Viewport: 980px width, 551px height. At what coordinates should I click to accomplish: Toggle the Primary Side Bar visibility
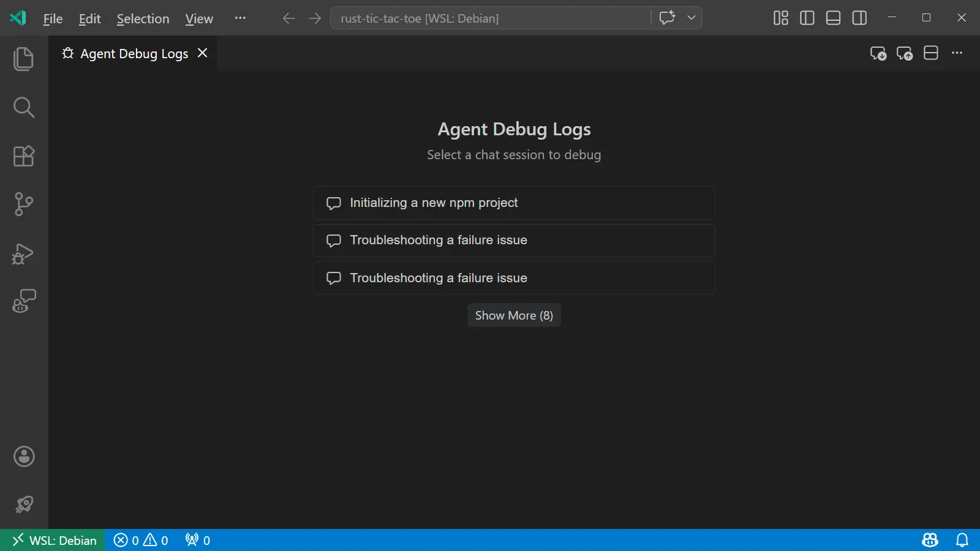tap(806, 18)
